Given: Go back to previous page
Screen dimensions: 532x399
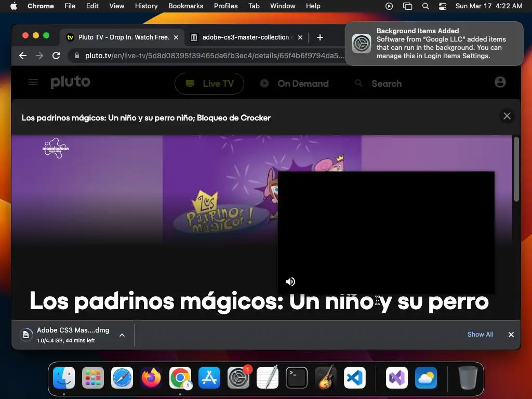Looking at the screenshot, I should [23, 56].
